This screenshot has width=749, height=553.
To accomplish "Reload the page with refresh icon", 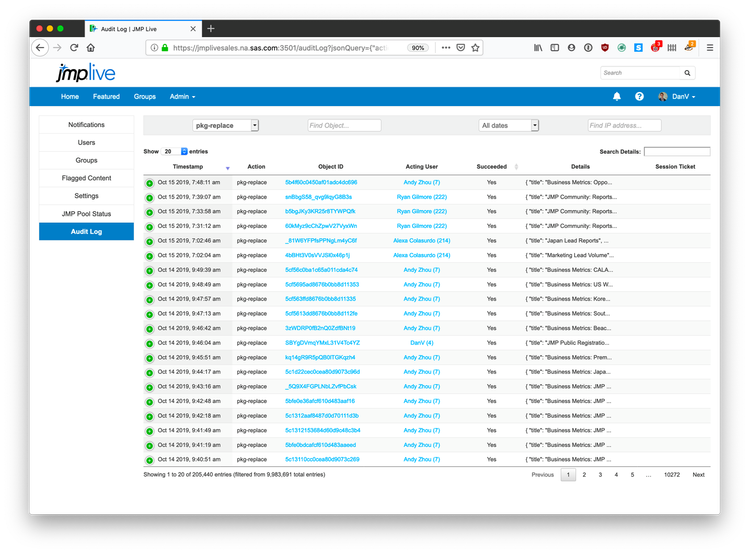I will click(x=74, y=48).
